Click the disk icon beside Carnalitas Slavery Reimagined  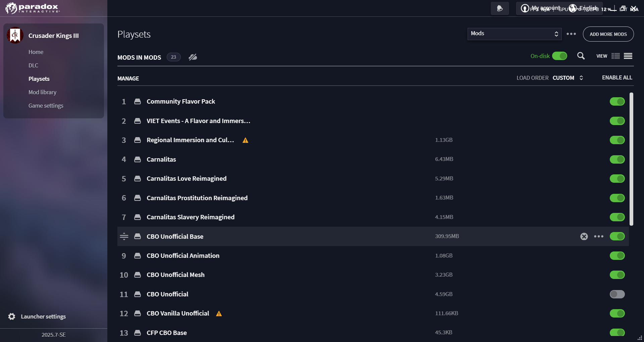click(138, 217)
